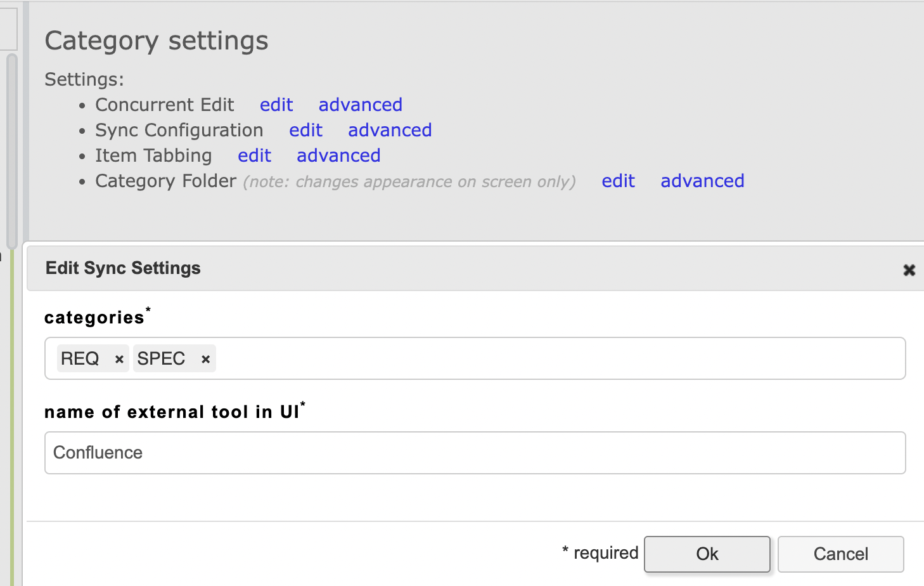Select the REQ category chip
This screenshot has height=586, width=924.
coord(80,358)
